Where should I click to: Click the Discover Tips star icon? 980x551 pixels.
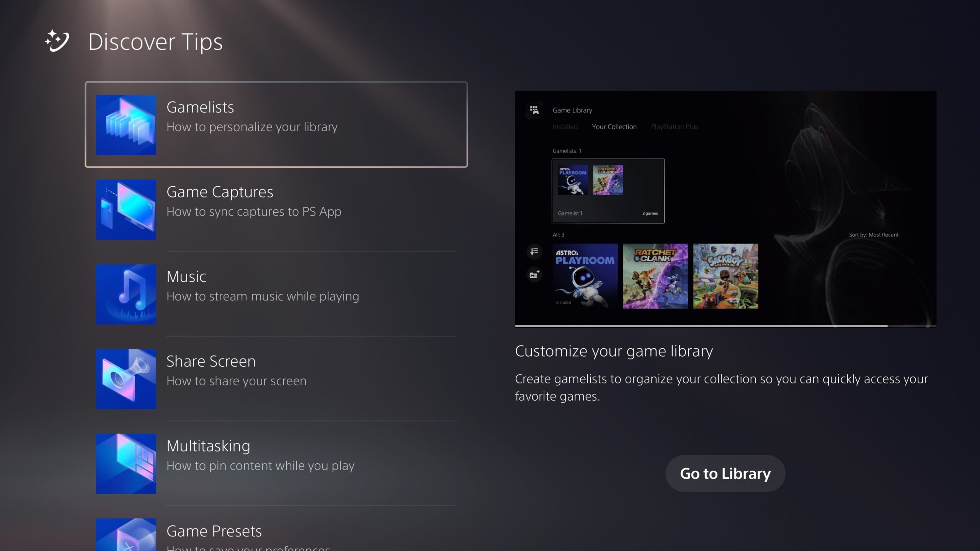click(x=58, y=42)
